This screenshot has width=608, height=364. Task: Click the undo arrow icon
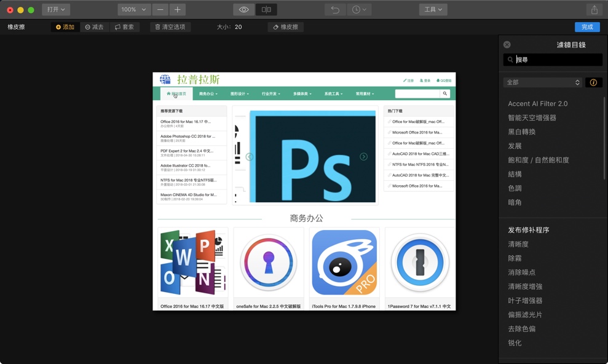coord(334,10)
